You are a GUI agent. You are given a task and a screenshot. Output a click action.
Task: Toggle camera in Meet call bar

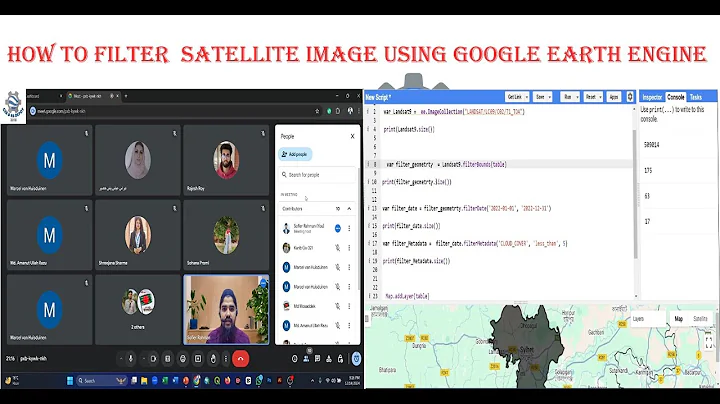tap(153, 359)
